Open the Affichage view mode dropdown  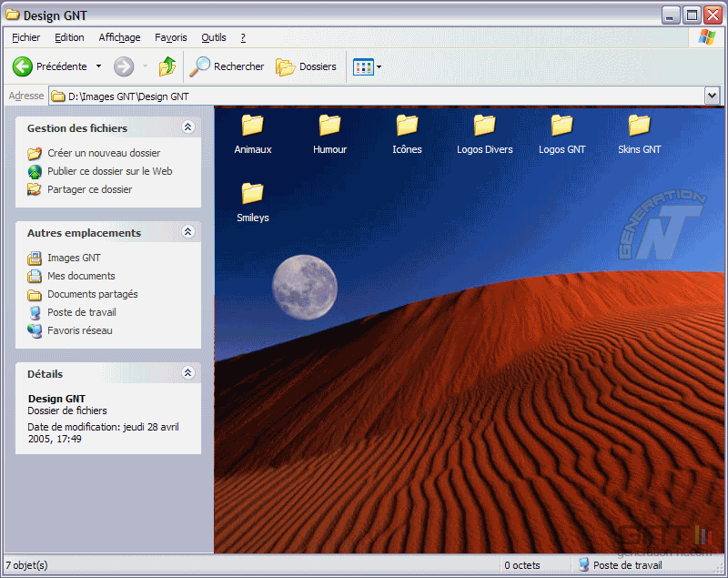point(379,66)
